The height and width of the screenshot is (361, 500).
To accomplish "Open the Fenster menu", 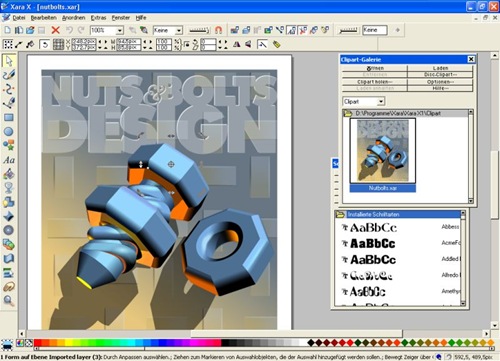I will pyautogui.click(x=121, y=18).
